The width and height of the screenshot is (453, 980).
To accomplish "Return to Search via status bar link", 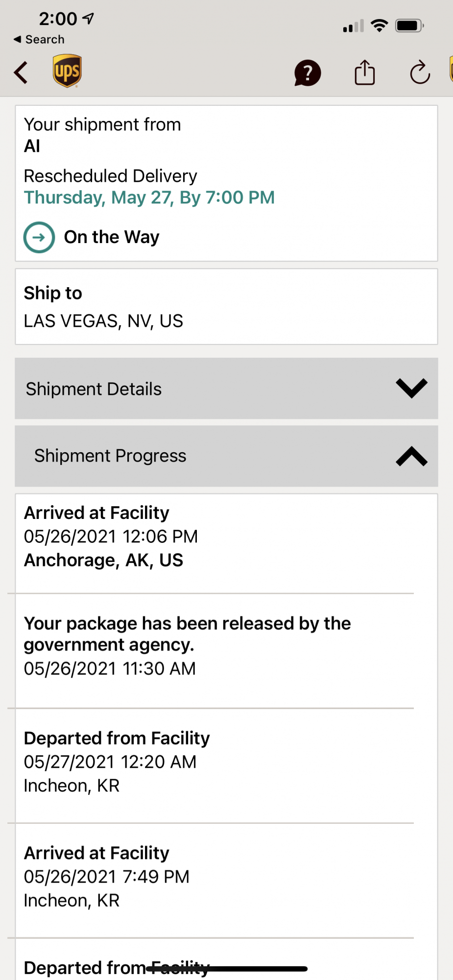I will 39,39.
